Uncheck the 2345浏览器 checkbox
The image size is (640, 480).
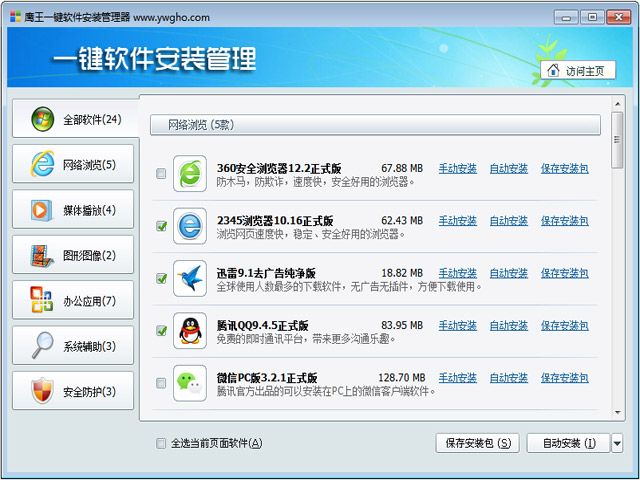pos(161,226)
